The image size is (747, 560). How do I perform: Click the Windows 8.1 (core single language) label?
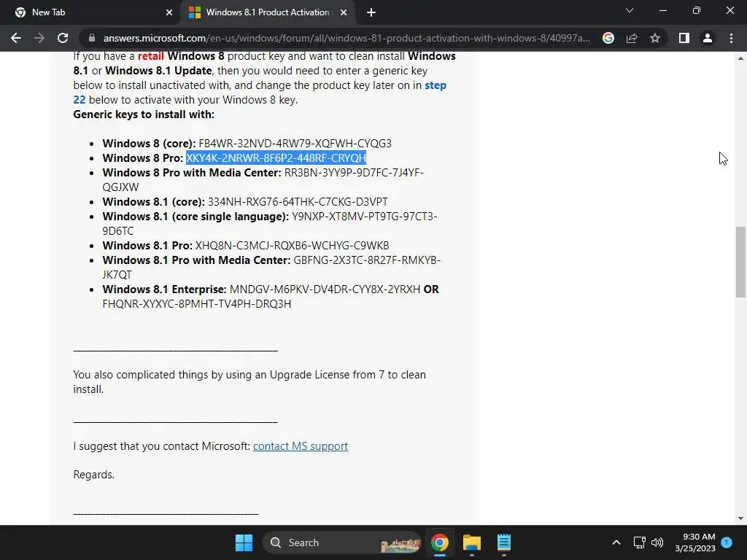[x=196, y=217]
